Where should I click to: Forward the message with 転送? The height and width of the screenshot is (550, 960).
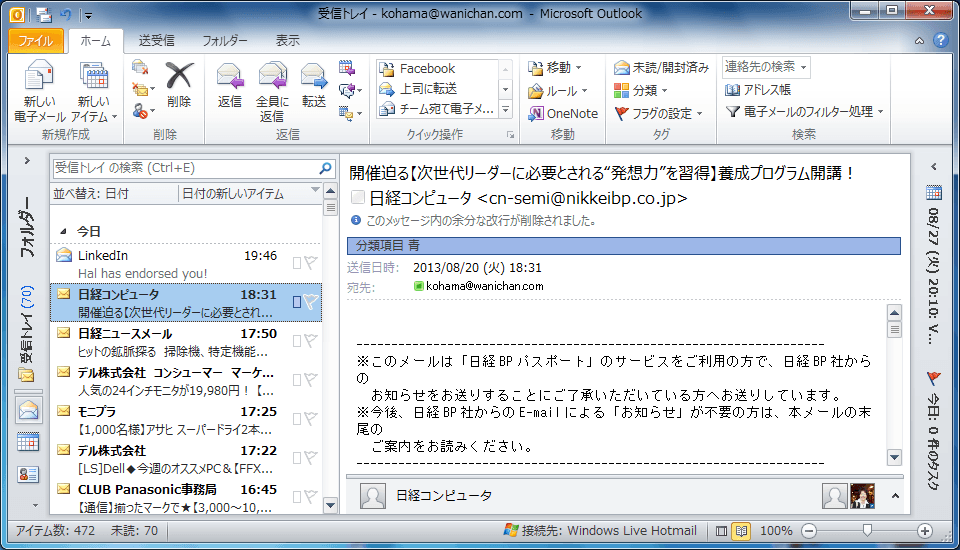pyautogui.click(x=313, y=85)
